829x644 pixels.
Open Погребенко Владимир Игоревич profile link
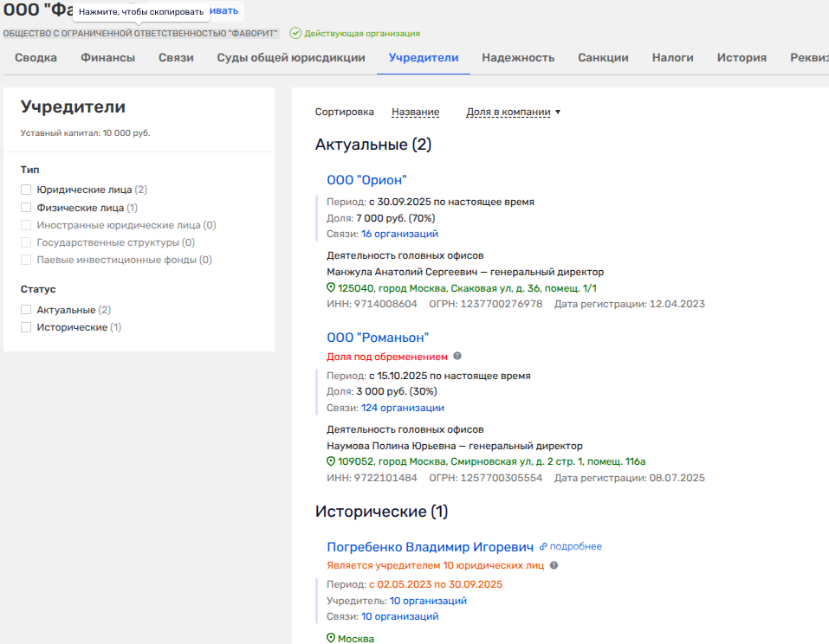[x=430, y=547]
